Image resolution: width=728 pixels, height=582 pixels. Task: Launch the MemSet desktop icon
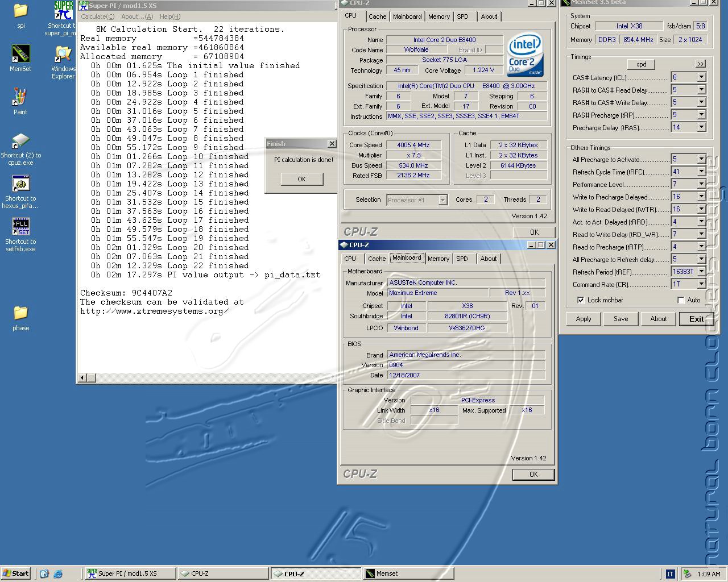(x=20, y=54)
